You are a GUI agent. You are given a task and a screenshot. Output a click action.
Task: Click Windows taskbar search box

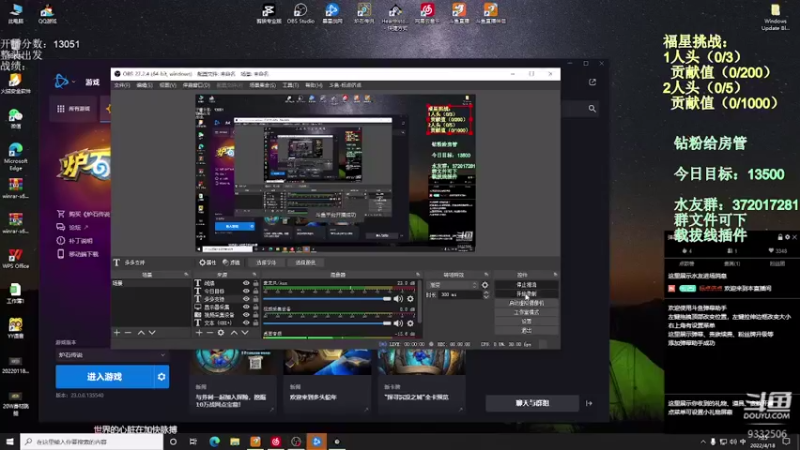tap(92, 441)
